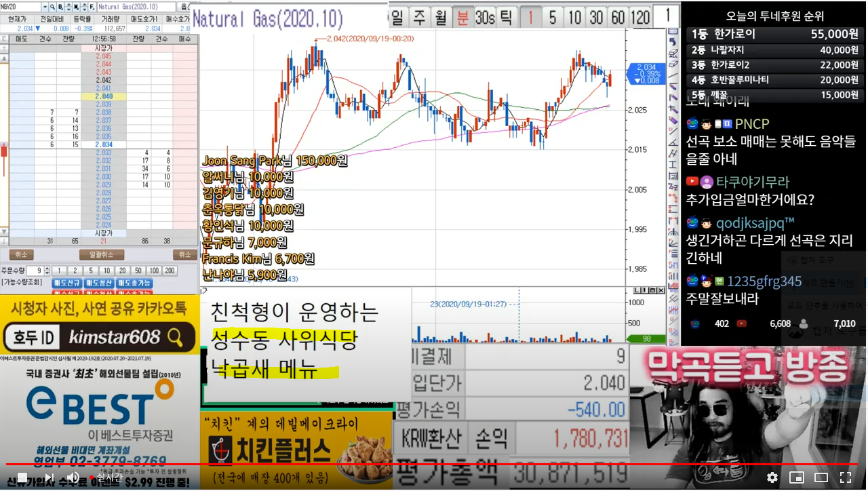Set order quantity preset 100
Screen dimensions: 868x491
tap(154, 271)
